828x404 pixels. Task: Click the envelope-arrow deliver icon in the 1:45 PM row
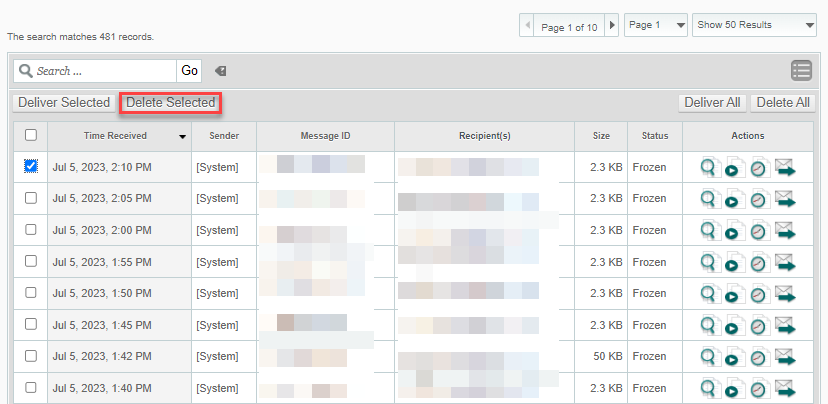point(785,326)
